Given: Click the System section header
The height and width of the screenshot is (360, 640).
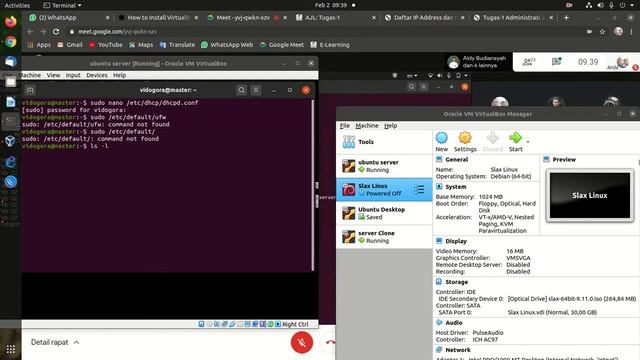Looking at the screenshot, I should pos(456,187).
